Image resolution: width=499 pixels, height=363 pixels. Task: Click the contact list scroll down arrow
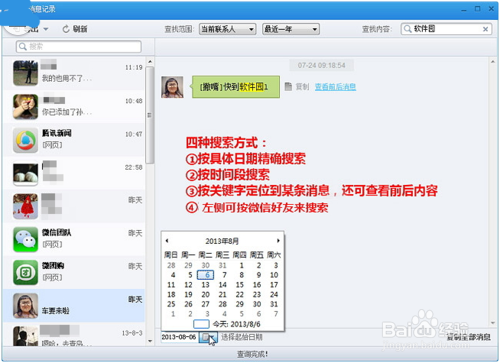pos(150,341)
